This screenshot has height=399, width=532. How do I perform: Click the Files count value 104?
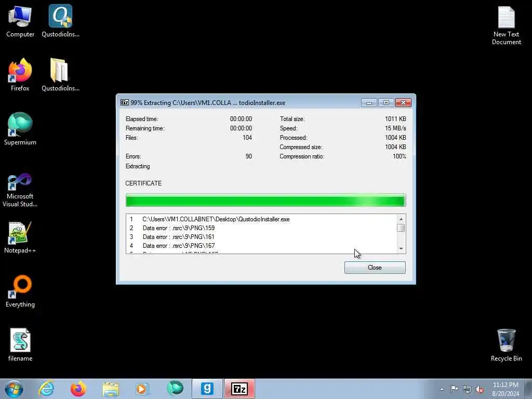point(247,138)
